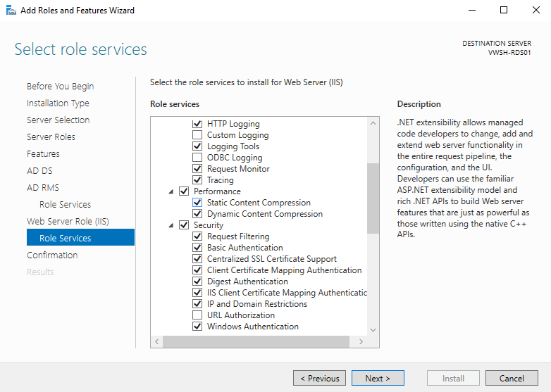Click the vertical scrollbar thumb in role services
The height and width of the screenshot is (392, 551).
373,198
